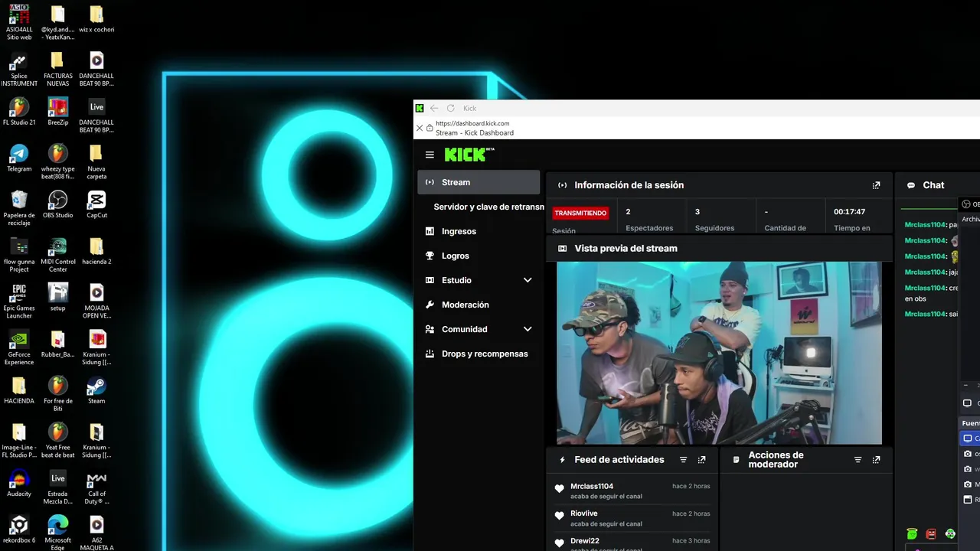
Task: Open Papelera de reciclaje icon
Action: (19, 208)
